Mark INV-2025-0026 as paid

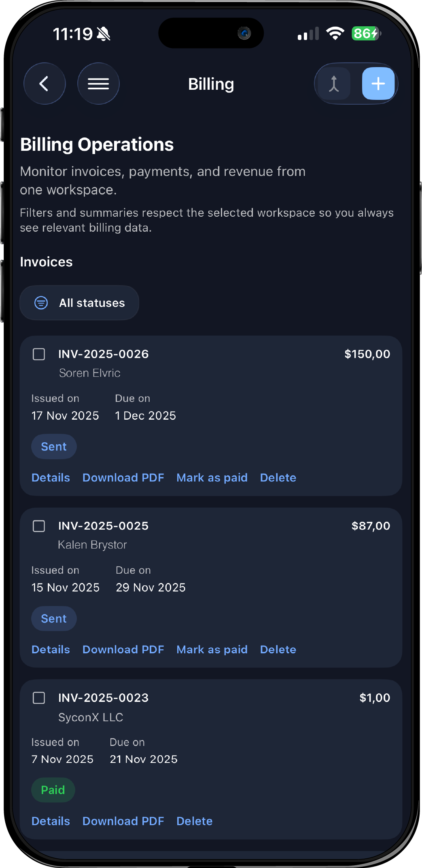click(x=212, y=478)
